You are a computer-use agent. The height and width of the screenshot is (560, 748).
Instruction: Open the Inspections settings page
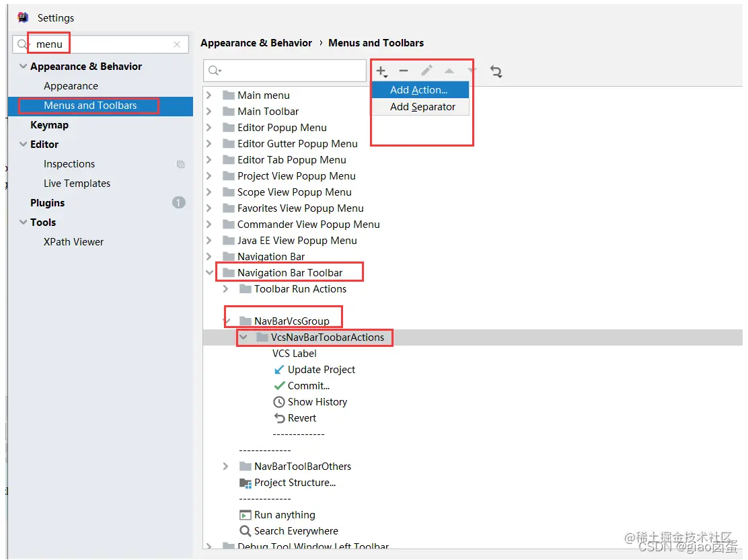coord(69,164)
